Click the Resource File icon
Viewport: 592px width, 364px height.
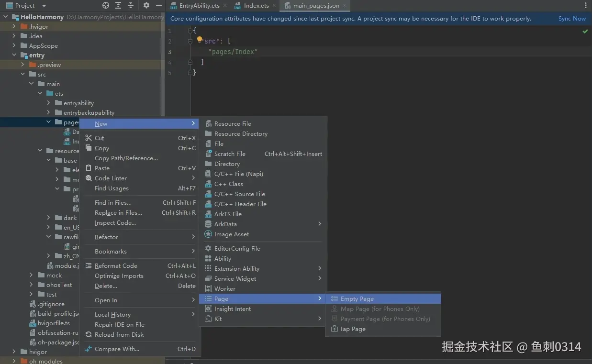(x=208, y=123)
